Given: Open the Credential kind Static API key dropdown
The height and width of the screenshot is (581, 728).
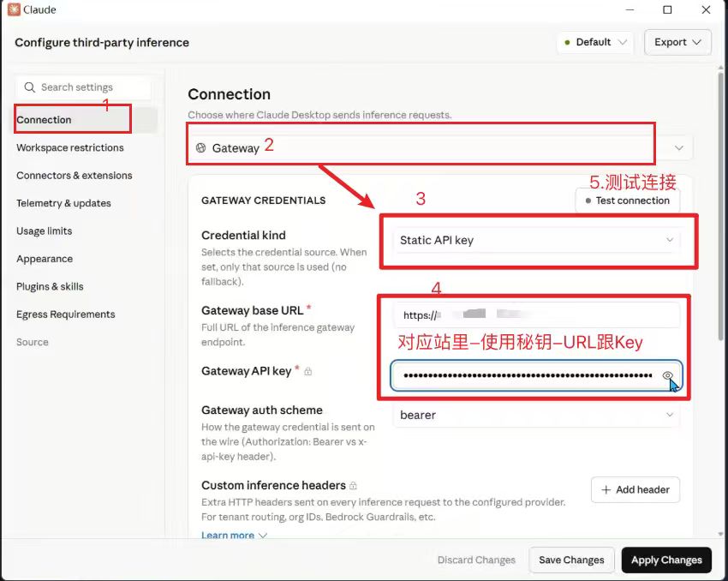Looking at the screenshot, I should pyautogui.click(x=536, y=240).
